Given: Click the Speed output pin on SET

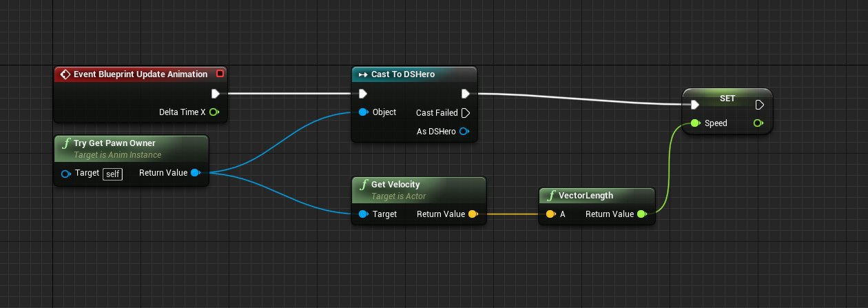Looking at the screenshot, I should (758, 123).
